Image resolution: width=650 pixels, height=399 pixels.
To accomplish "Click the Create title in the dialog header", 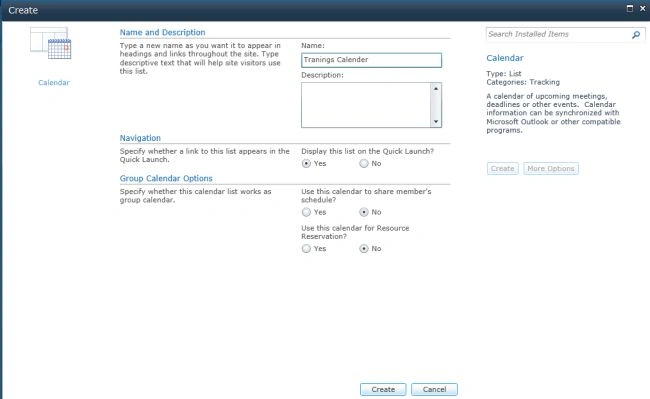I will pos(23,10).
